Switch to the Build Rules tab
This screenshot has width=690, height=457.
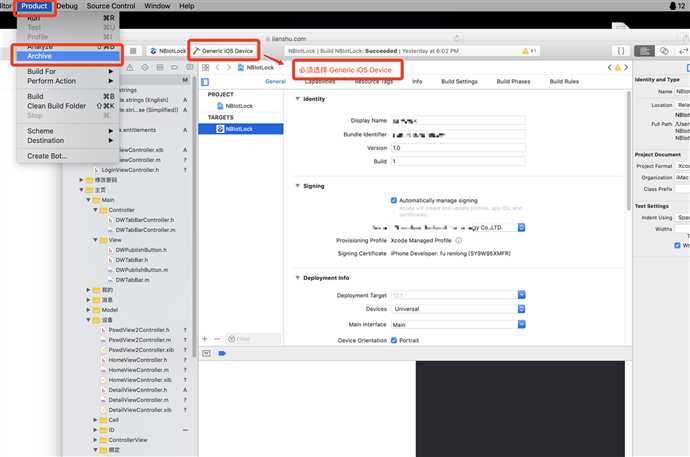point(564,82)
